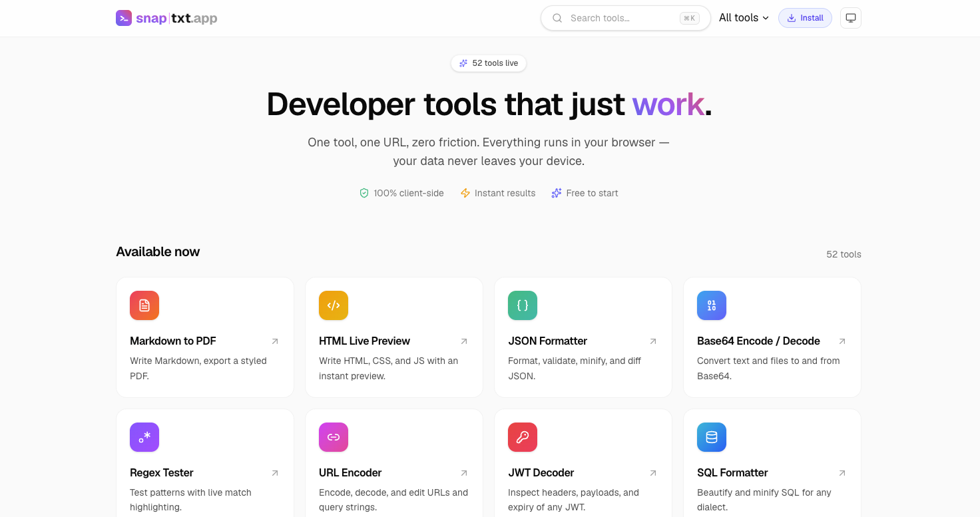Open the JSON Formatter tool link
The image size is (980, 517).
point(583,337)
